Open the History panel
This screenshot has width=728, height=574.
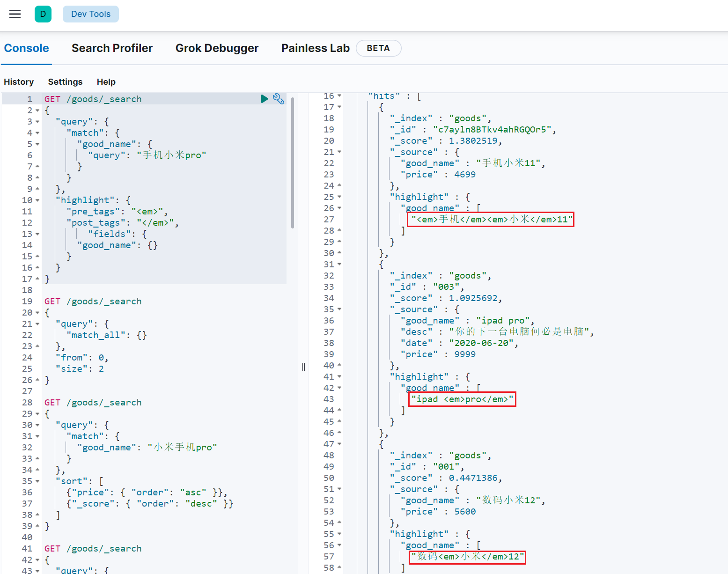[x=19, y=82]
